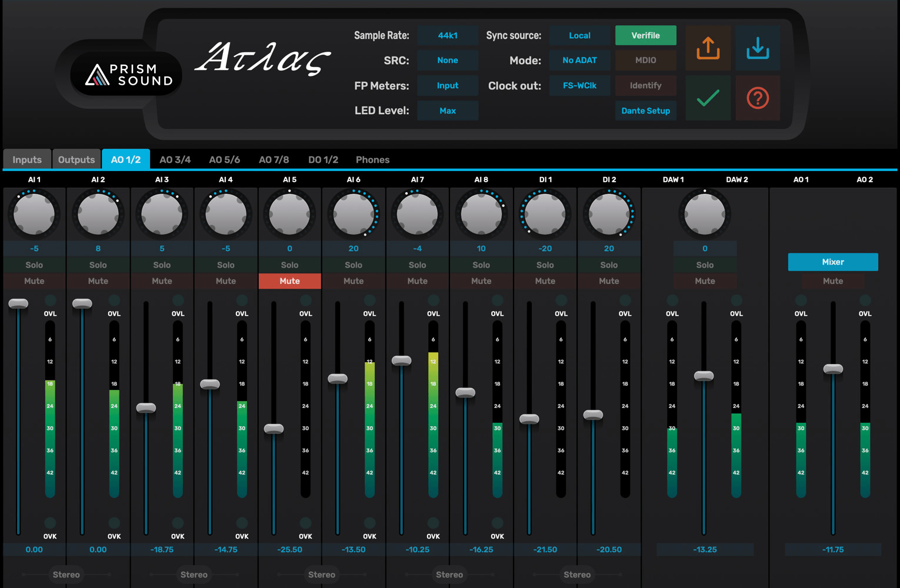Viewport: 900px width, 588px height.
Task: Switch to the Inputs tab
Action: pyautogui.click(x=27, y=159)
